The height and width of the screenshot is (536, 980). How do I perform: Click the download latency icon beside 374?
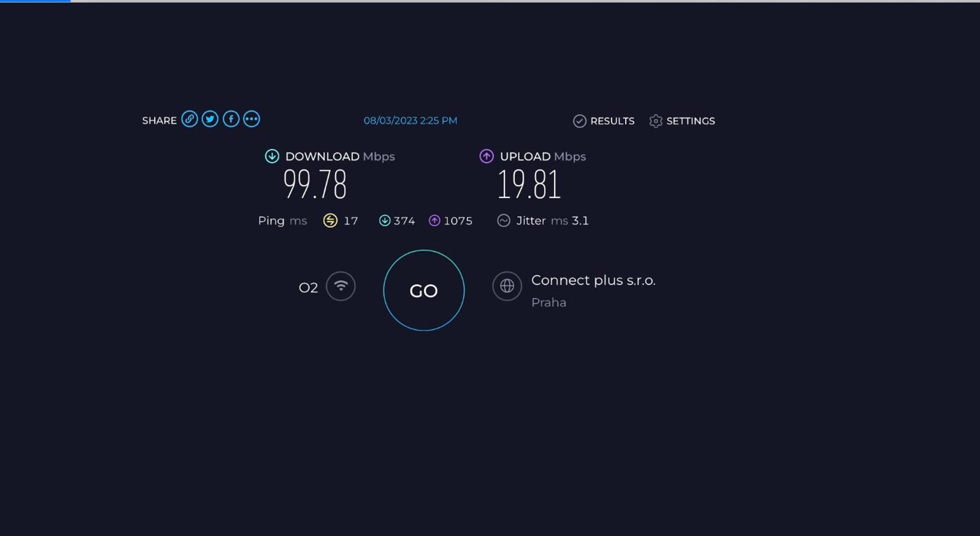coord(385,221)
